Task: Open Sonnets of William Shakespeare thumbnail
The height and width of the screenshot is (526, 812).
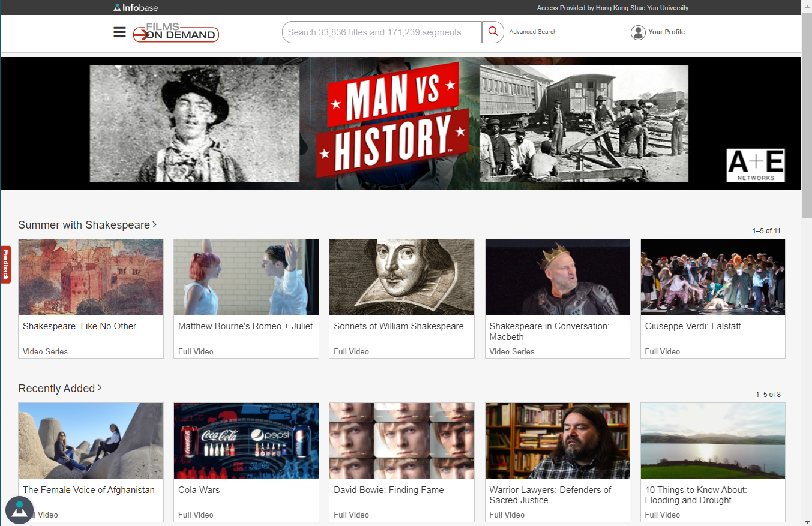Action: [x=401, y=277]
